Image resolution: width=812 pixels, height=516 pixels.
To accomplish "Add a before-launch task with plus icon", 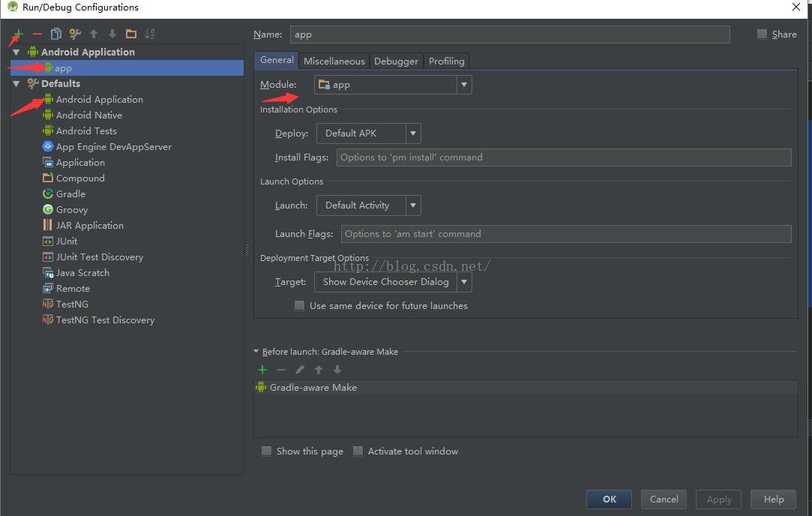I will pos(262,370).
